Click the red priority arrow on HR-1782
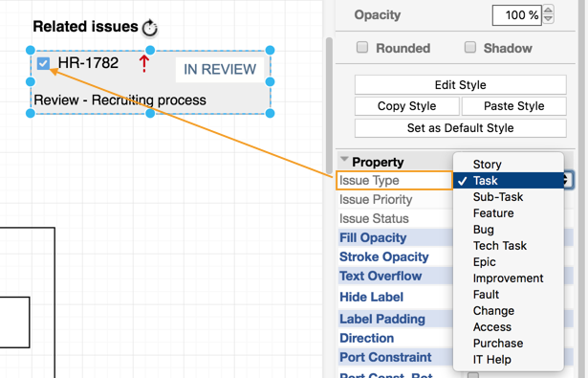Screen dimensions: 588x378 pyautogui.click(x=144, y=63)
